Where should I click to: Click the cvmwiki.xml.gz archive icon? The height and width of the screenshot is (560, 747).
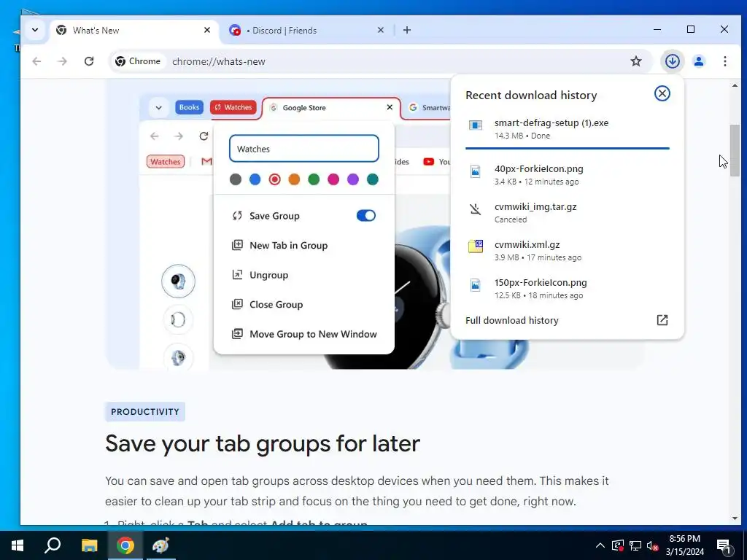coord(475,246)
